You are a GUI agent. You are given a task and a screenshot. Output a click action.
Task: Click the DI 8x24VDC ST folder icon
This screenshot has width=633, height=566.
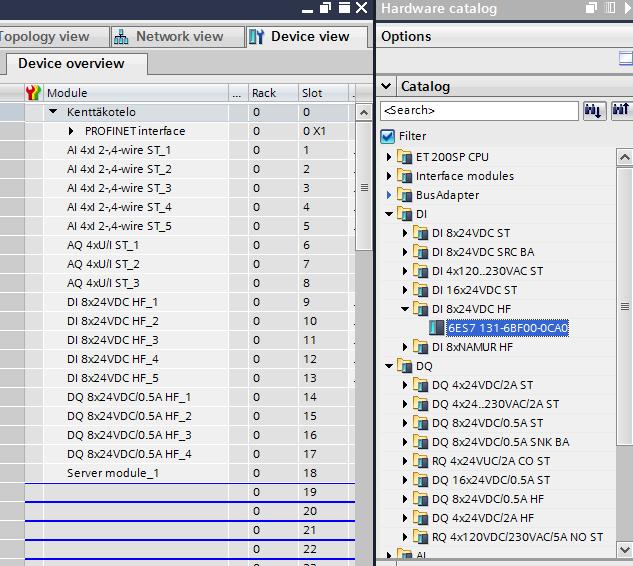click(421, 233)
